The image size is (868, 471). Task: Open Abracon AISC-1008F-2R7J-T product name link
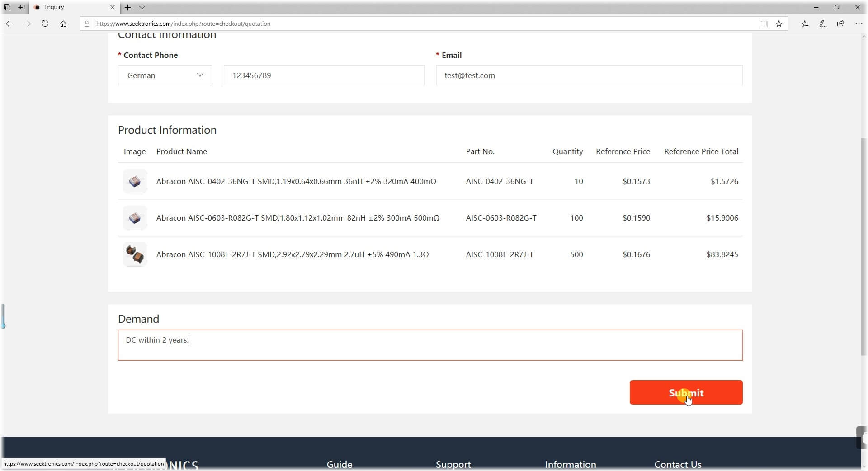click(x=292, y=254)
